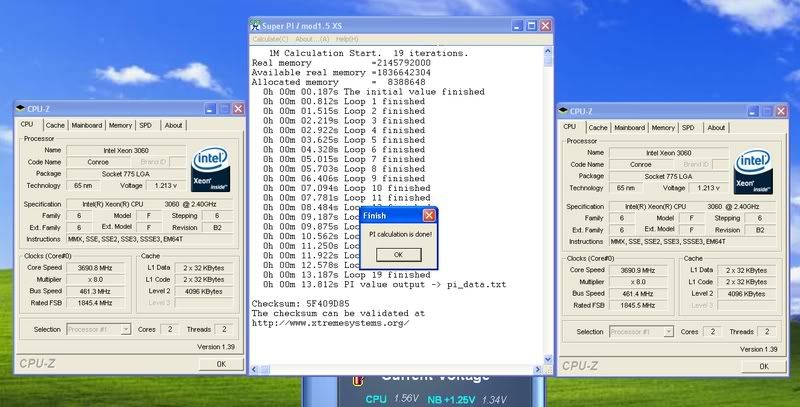Minimize the left CPU-Z window

tap(210, 109)
